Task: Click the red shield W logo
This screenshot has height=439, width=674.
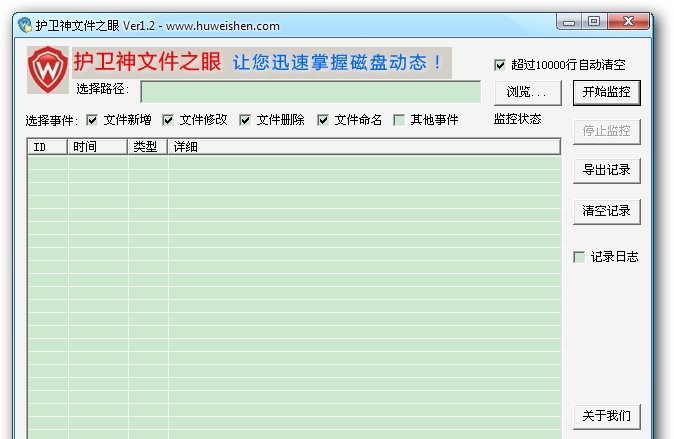Action: [x=48, y=70]
